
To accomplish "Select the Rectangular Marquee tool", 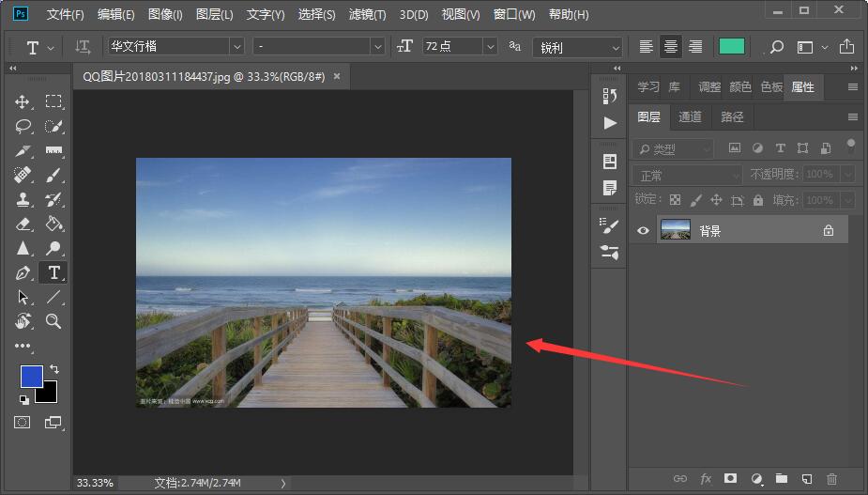I will [x=53, y=101].
